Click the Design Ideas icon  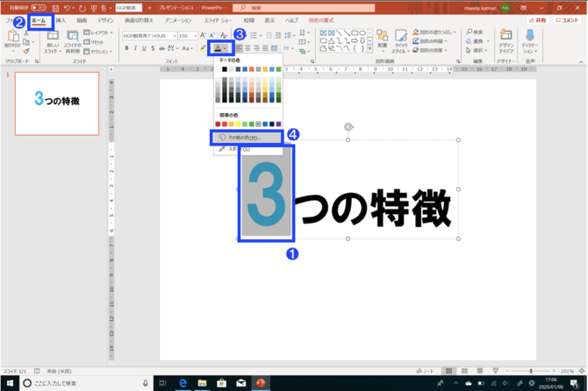[x=506, y=35]
